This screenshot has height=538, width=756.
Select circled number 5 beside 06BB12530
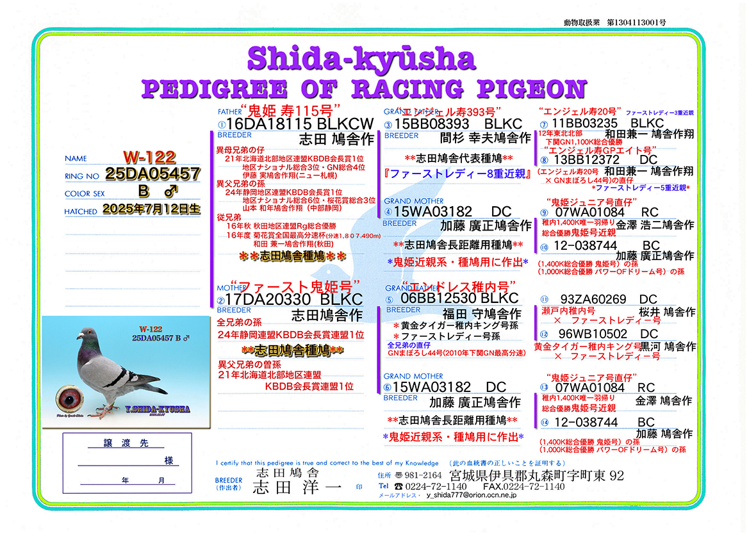pos(388,299)
